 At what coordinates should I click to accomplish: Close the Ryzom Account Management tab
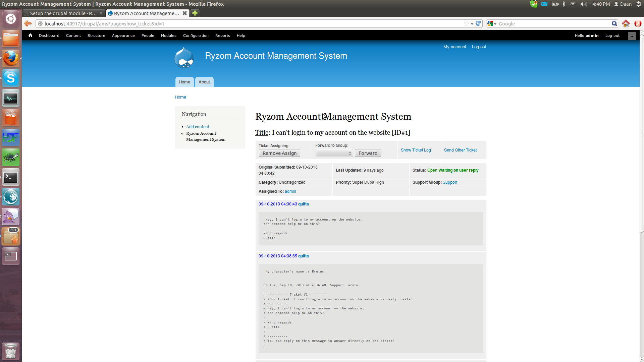tap(184, 13)
